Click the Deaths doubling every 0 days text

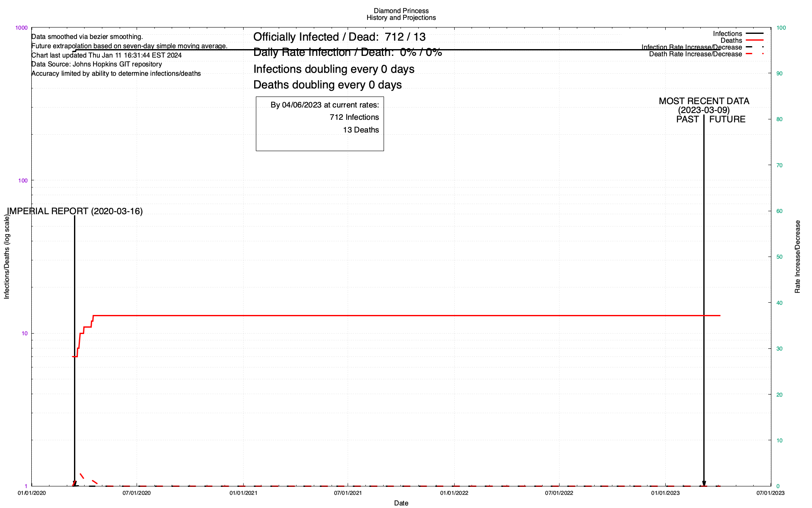point(327,85)
